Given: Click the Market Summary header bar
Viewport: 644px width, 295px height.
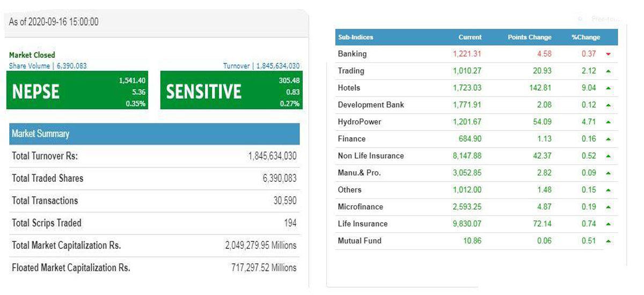Looking at the screenshot, I should [154, 134].
